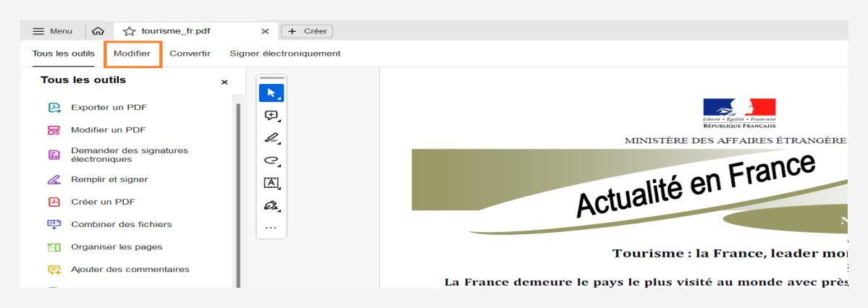This screenshot has width=868, height=308.
Task: Open the Signer électroniquement tab
Action: pos(285,54)
